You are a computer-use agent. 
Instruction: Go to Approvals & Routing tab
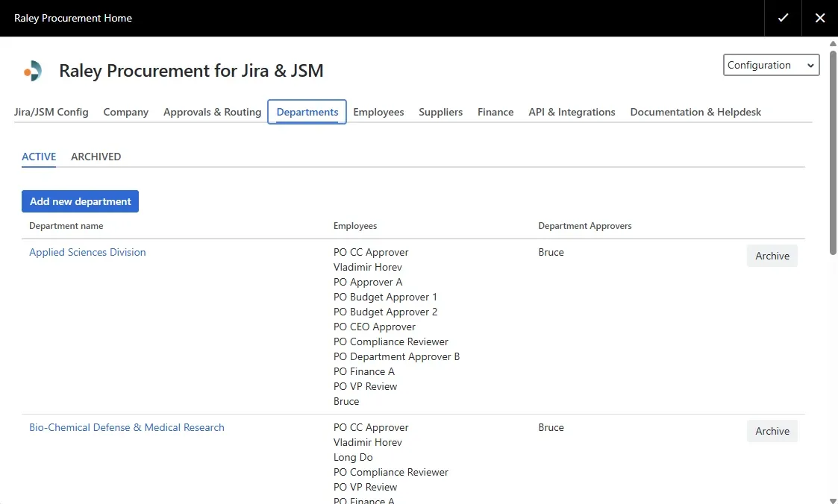pos(212,112)
